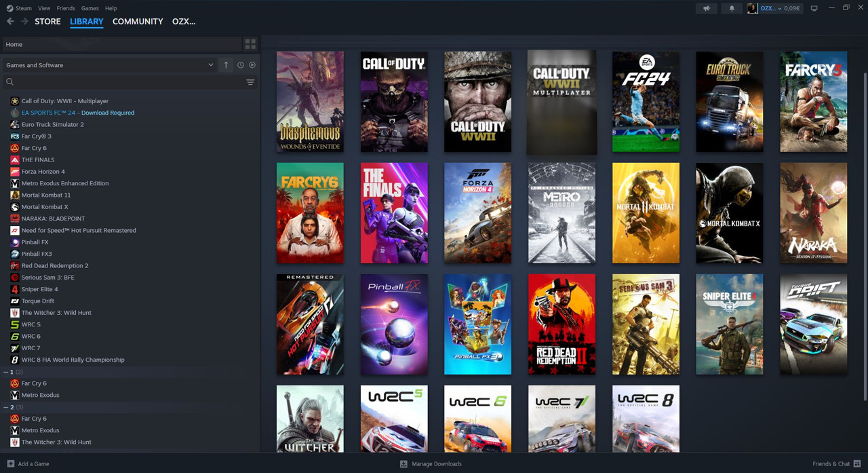Open the EA FC24 cover art
This screenshot has width=868, height=473.
pyautogui.click(x=646, y=102)
